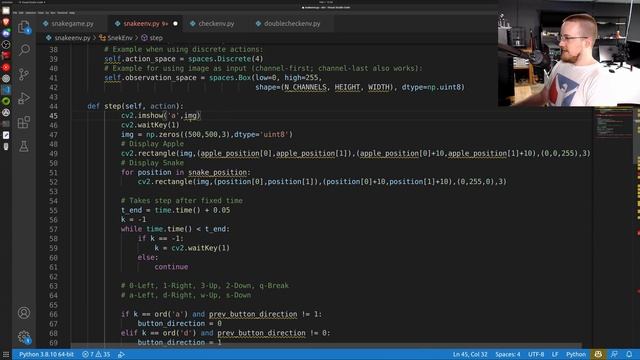This screenshot has height=360, width=640.
Task: Click 'for position in snake_position:' line
Action: [186, 172]
